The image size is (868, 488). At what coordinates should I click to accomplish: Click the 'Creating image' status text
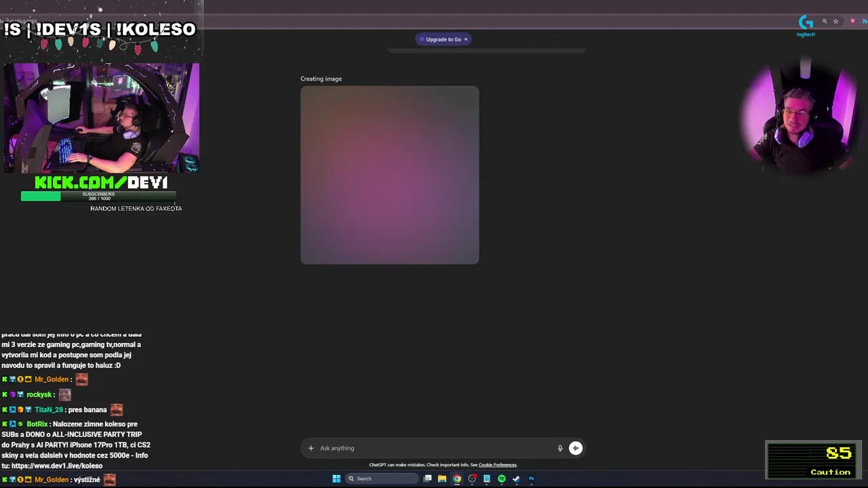pyautogui.click(x=321, y=79)
